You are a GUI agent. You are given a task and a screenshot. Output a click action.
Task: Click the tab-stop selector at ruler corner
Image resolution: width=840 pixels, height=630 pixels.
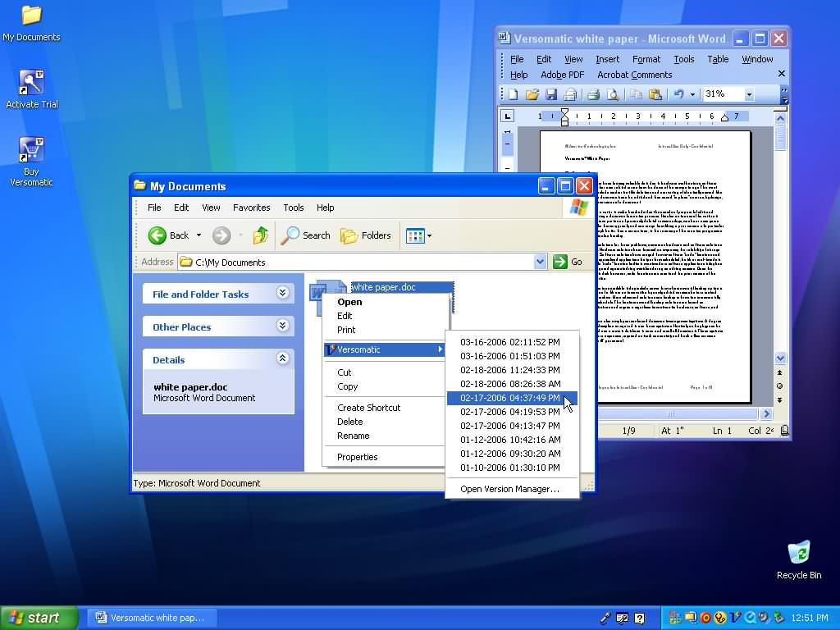[507, 116]
